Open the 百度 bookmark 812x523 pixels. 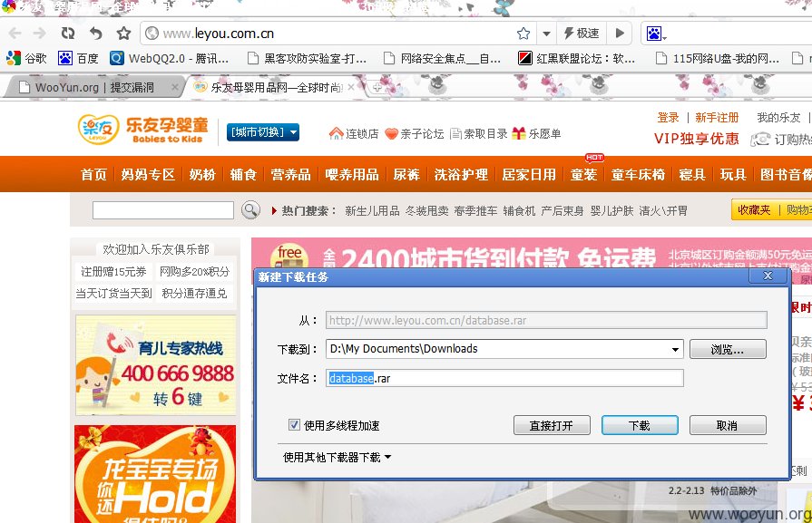click(x=78, y=58)
